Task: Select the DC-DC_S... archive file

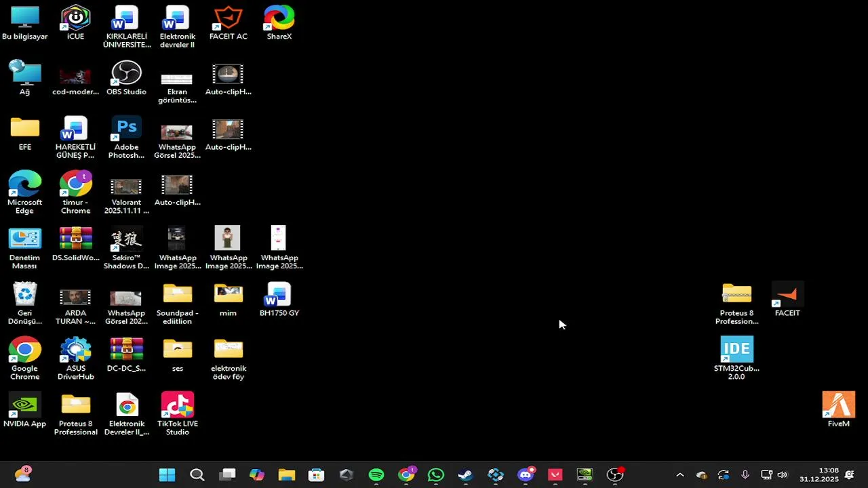Action: click(126, 356)
